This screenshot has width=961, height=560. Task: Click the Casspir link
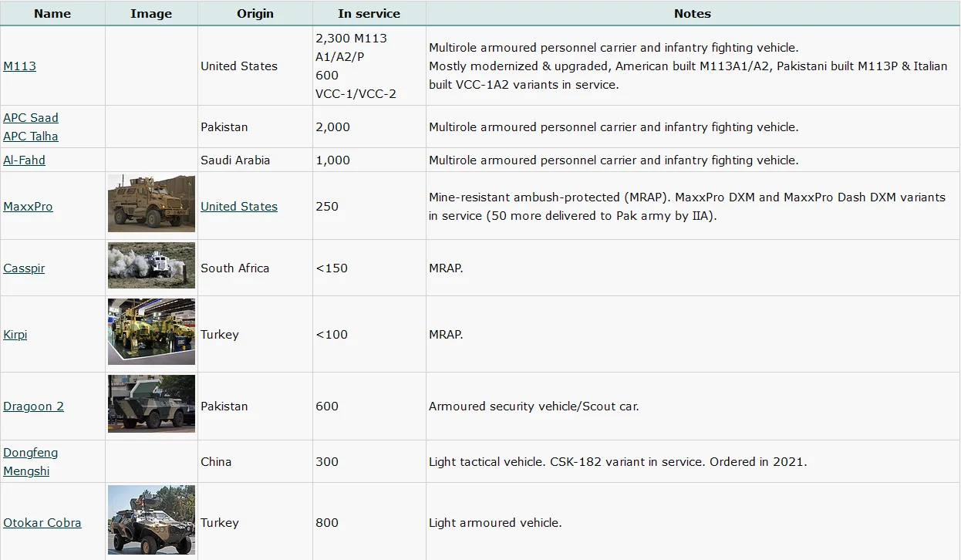pyautogui.click(x=24, y=268)
